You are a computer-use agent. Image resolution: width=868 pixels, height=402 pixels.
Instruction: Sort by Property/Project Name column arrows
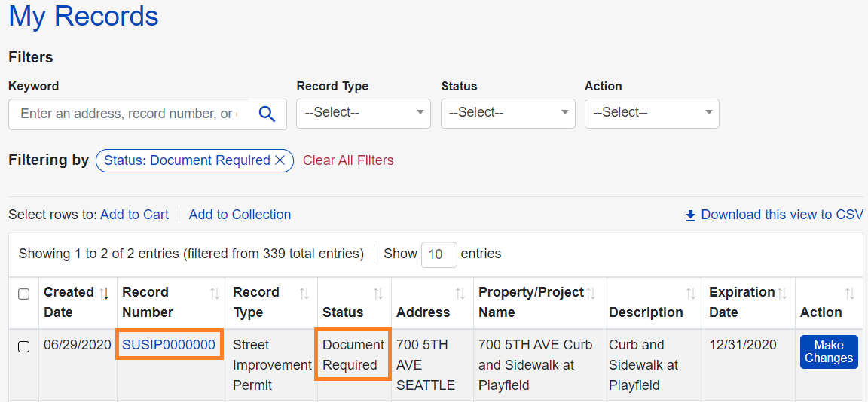point(591,294)
